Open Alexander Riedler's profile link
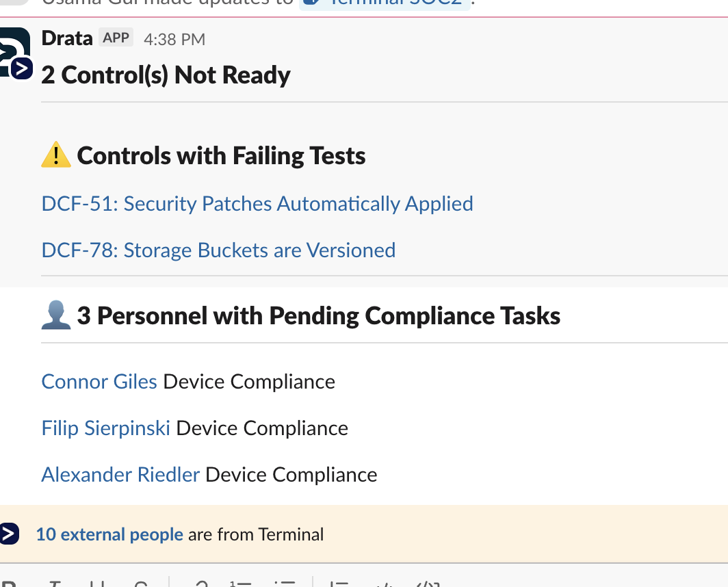 (x=120, y=475)
